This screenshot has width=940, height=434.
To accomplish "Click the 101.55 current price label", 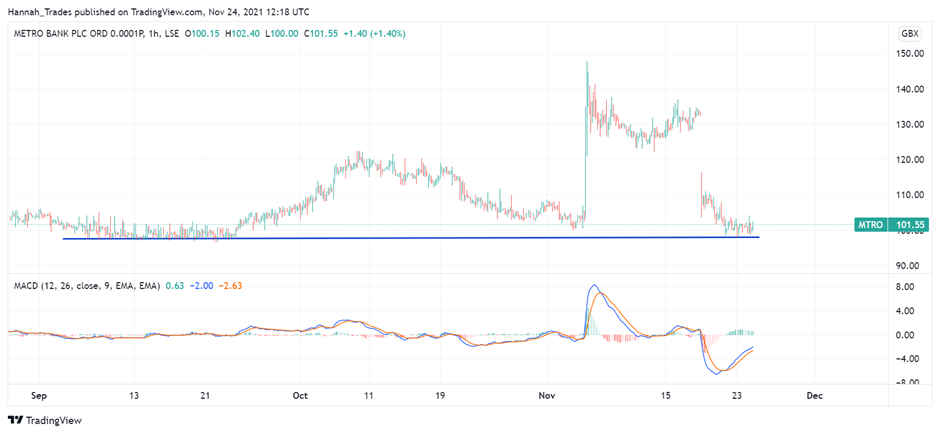I will pyautogui.click(x=908, y=225).
